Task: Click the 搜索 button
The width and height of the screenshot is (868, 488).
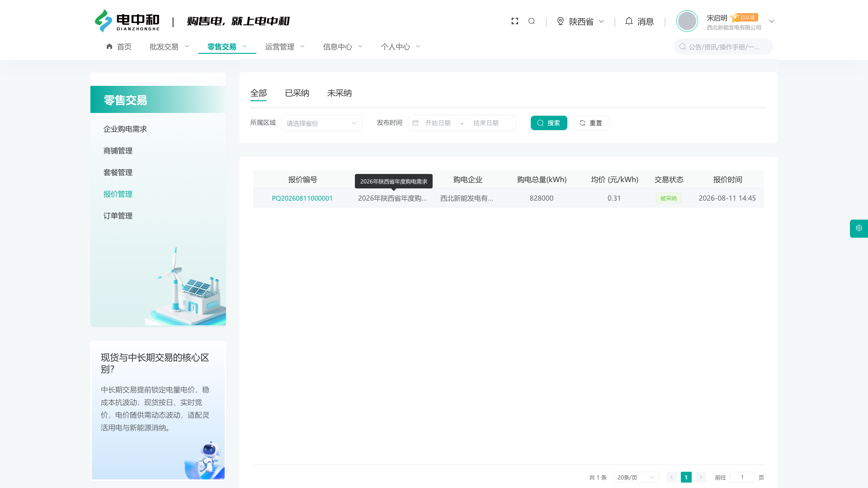Action: click(x=549, y=123)
